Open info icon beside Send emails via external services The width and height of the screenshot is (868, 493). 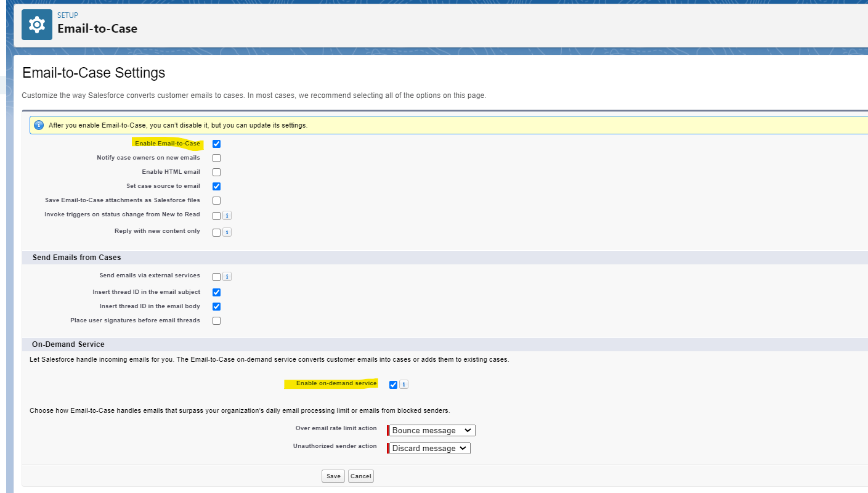coord(227,277)
